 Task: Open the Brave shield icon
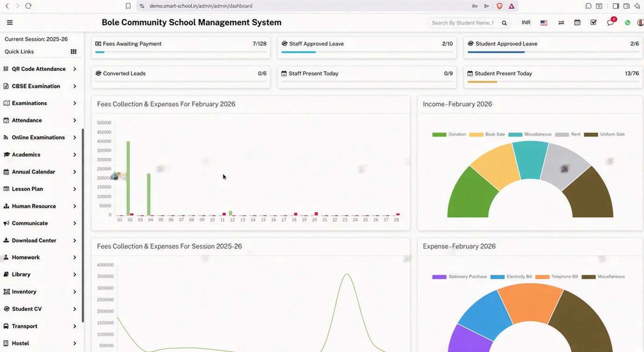(x=499, y=6)
